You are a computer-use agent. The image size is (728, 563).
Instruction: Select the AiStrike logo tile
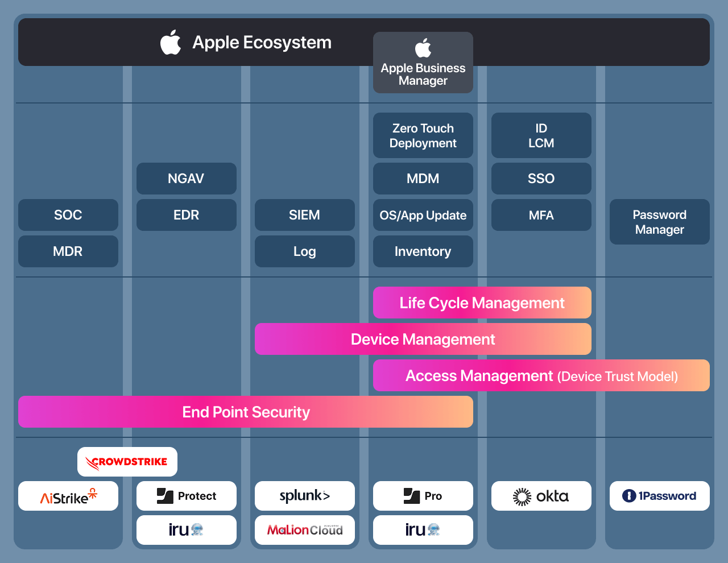(x=68, y=496)
